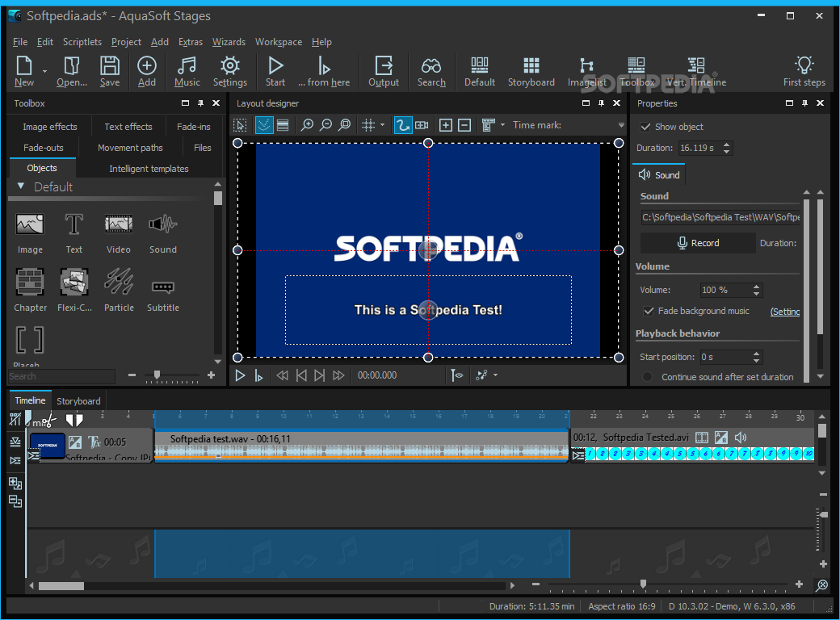Click the Subtitle object icon

(x=162, y=287)
